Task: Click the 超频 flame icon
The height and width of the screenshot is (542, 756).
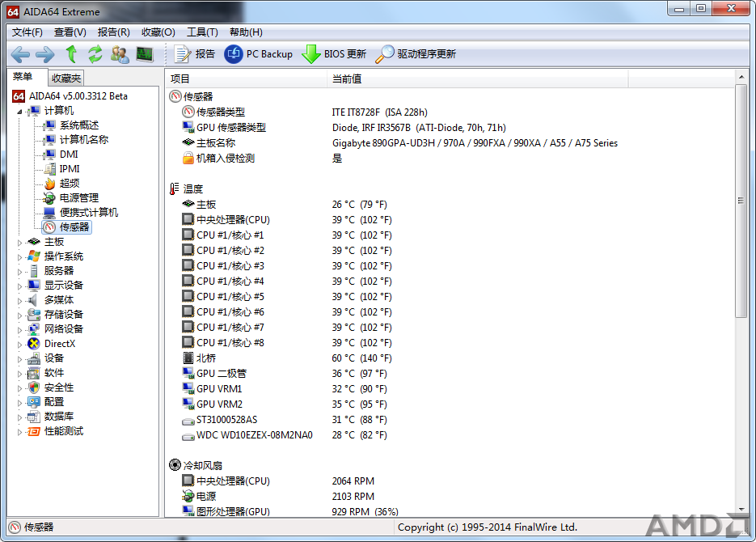Action: coord(49,184)
